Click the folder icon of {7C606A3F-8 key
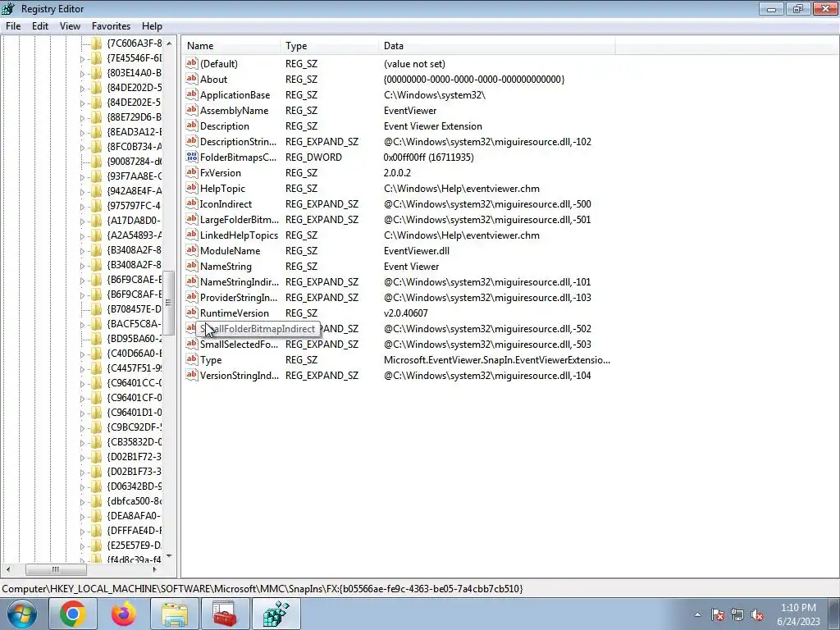The width and height of the screenshot is (840, 630). pos(97,43)
